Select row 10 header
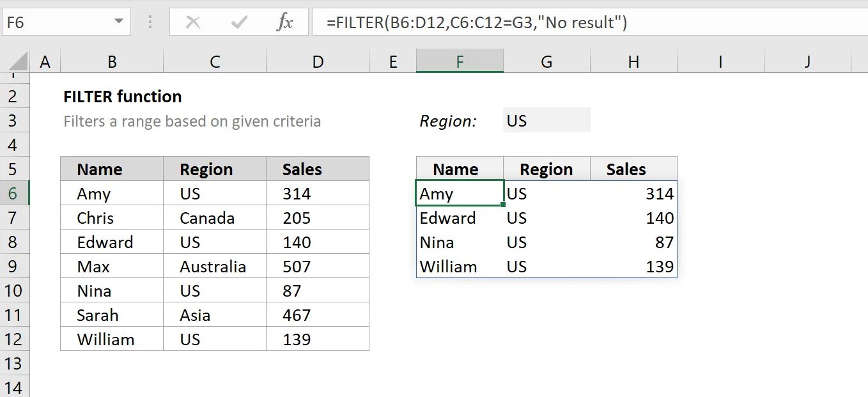This screenshot has height=397, width=868. pyautogui.click(x=14, y=291)
